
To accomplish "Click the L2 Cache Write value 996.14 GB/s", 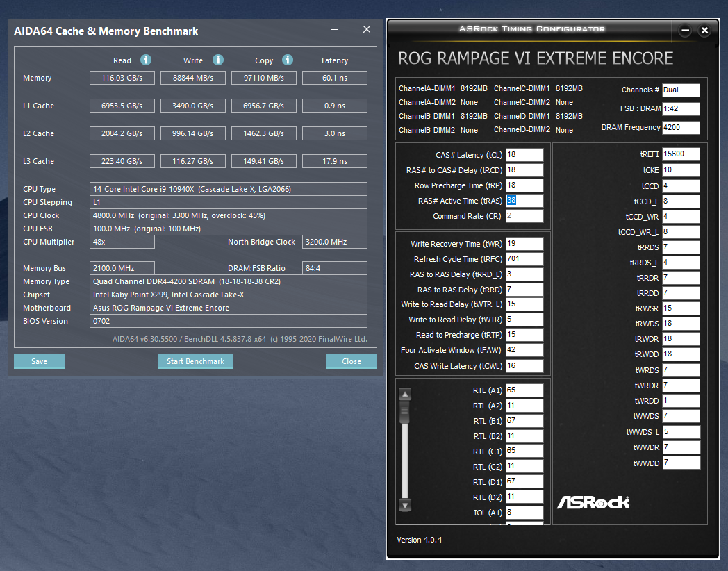I will click(193, 133).
